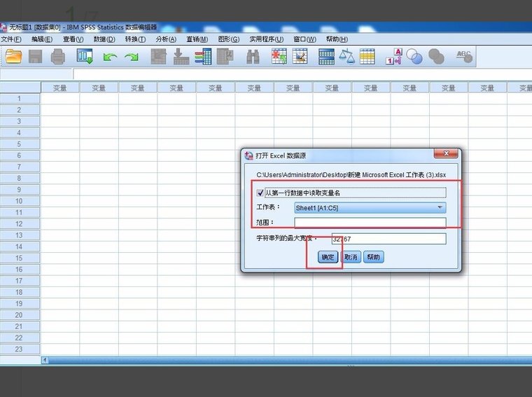
Task: Open the 分析(A) menu
Action: 166,39
